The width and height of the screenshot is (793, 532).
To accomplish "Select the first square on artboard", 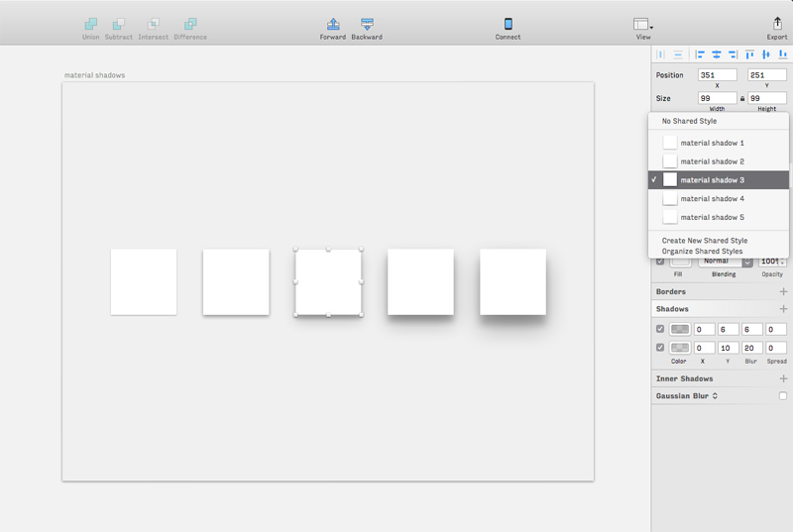I will pyautogui.click(x=144, y=282).
